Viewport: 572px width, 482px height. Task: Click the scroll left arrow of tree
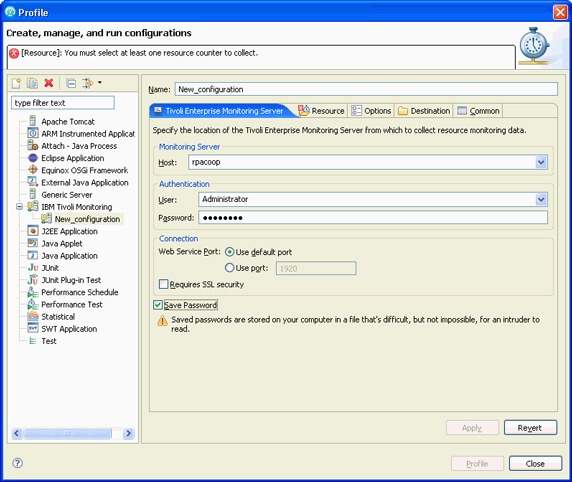point(17,433)
